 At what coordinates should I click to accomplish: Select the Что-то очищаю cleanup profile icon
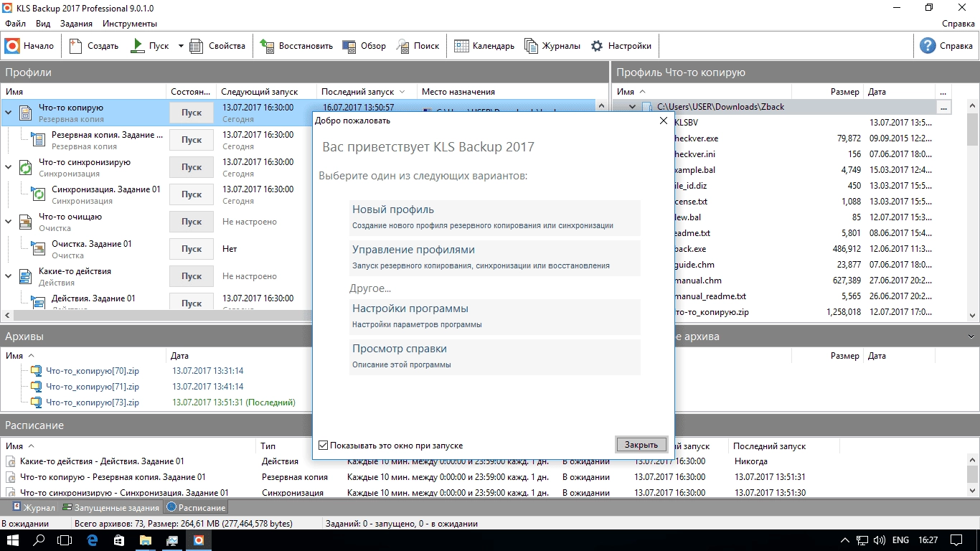click(25, 222)
